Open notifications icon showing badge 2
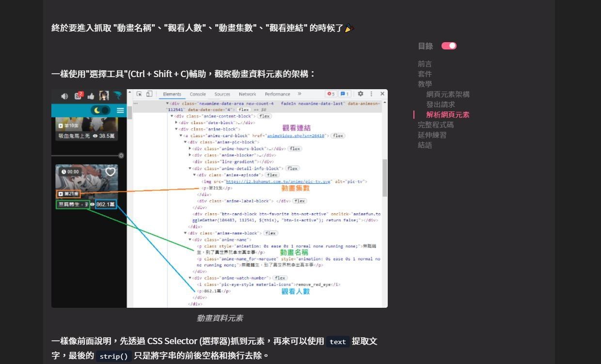The width and height of the screenshot is (601, 364). pyautogui.click(x=77, y=95)
